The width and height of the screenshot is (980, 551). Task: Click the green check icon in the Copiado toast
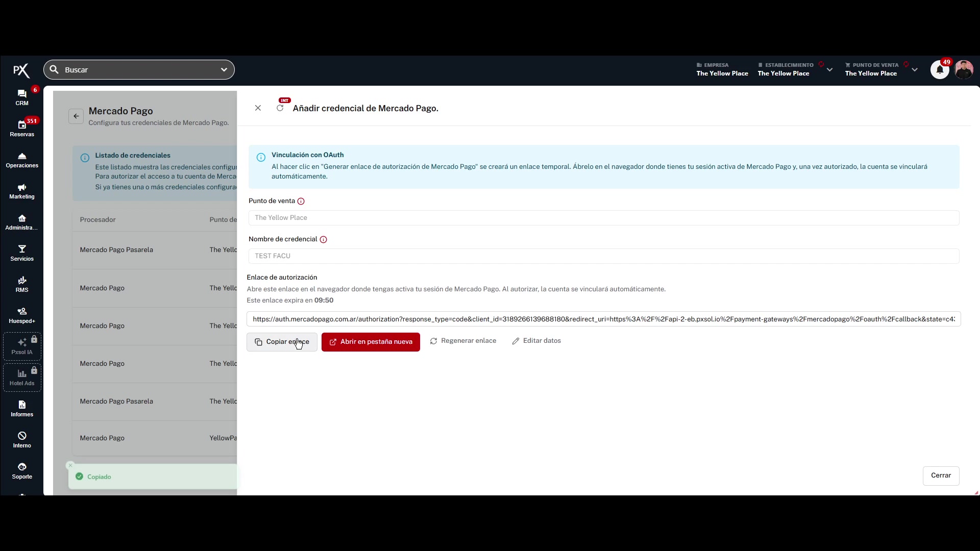(x=79, y=477)
